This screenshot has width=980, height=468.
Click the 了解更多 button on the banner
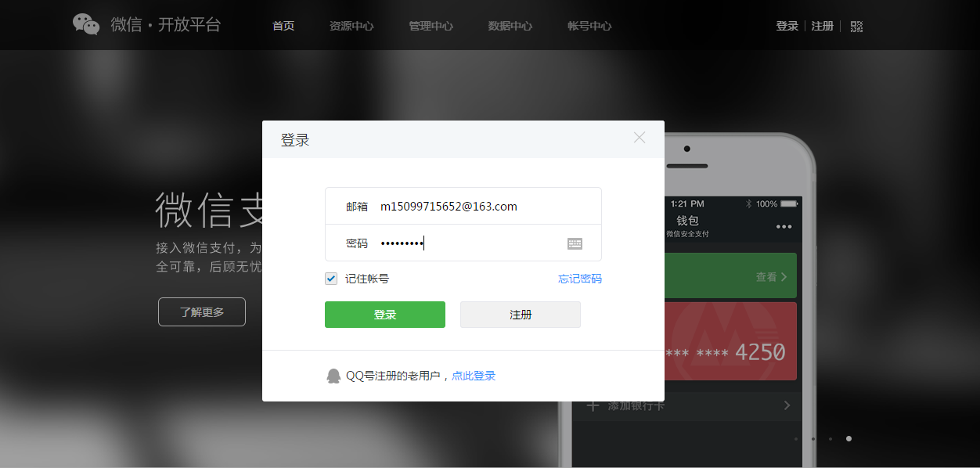point(202,311)
